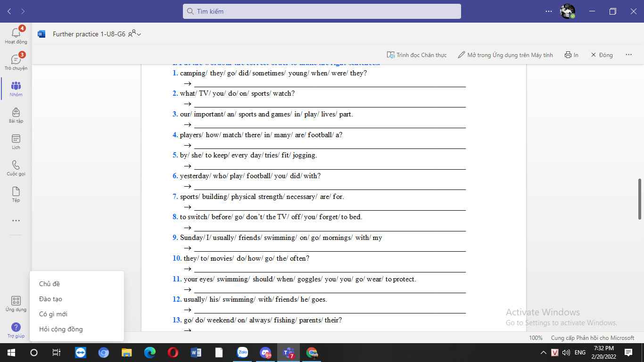
Task: Open TeamViewer from taskbar
Action: tap(81, 353)
